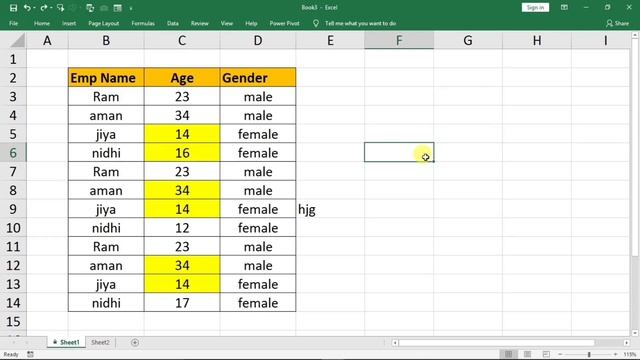Select the Ram cell in row 3
The height and width of the screenshot is (360, 640).
[106, 97]
